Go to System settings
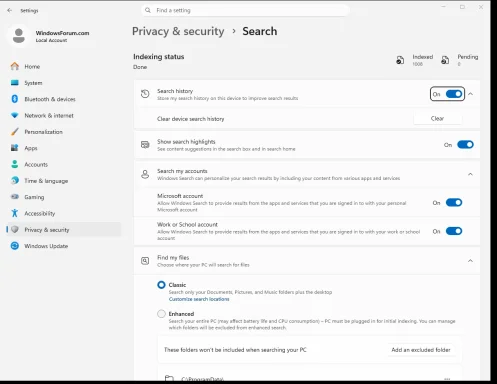Image resolution: width=497 pixels, height=384 pixels. click(64, 83)
